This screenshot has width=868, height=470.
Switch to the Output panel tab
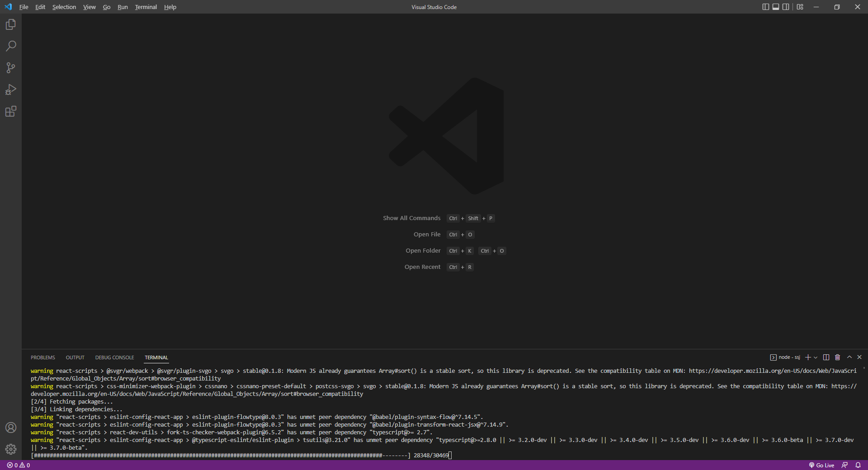[75, 357]
